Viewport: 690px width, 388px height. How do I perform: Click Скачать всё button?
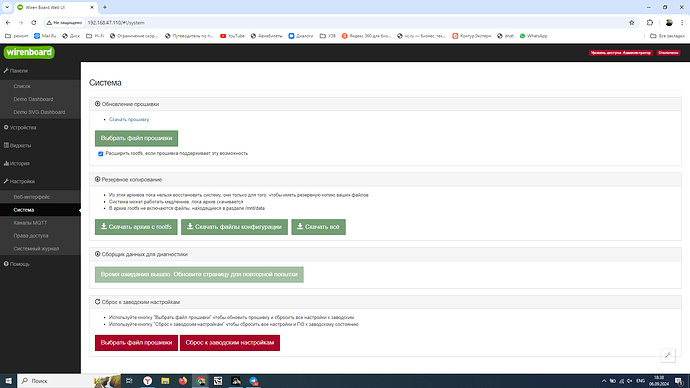click(x=319, y=227)
